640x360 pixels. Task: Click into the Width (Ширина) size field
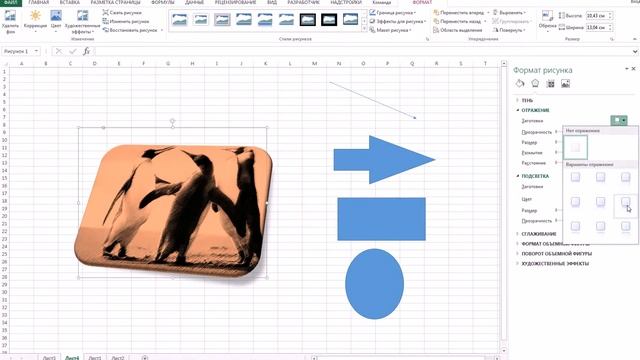tap(597, 27)
